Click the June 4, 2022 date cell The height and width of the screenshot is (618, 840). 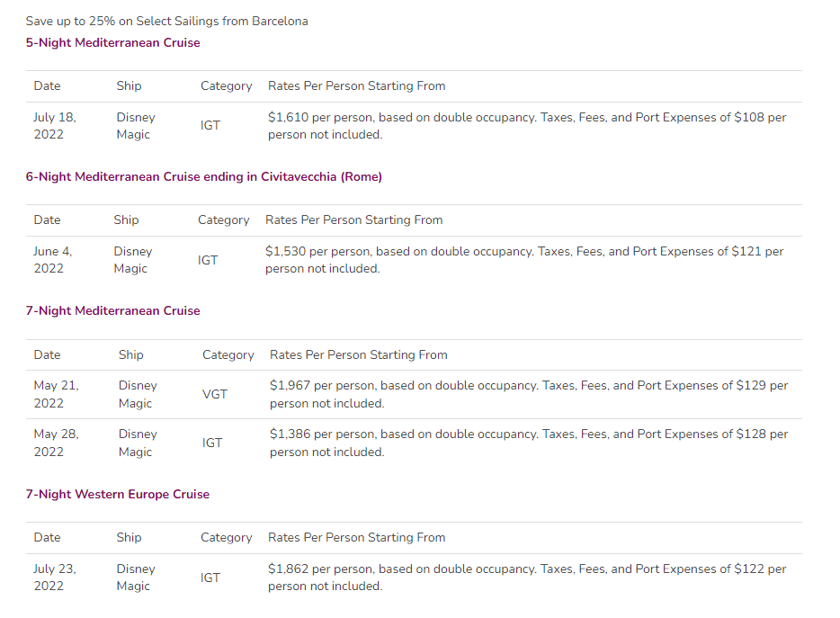coord(52,260)
